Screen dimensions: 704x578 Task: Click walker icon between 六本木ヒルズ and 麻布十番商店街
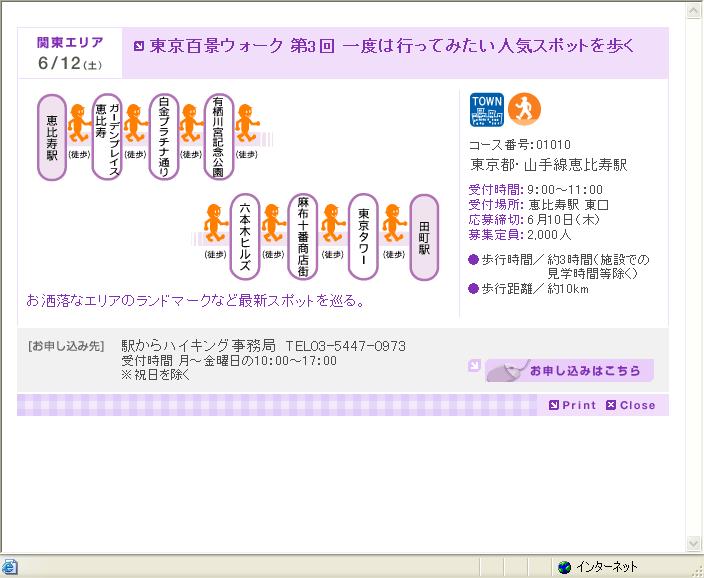pos(273,223)
